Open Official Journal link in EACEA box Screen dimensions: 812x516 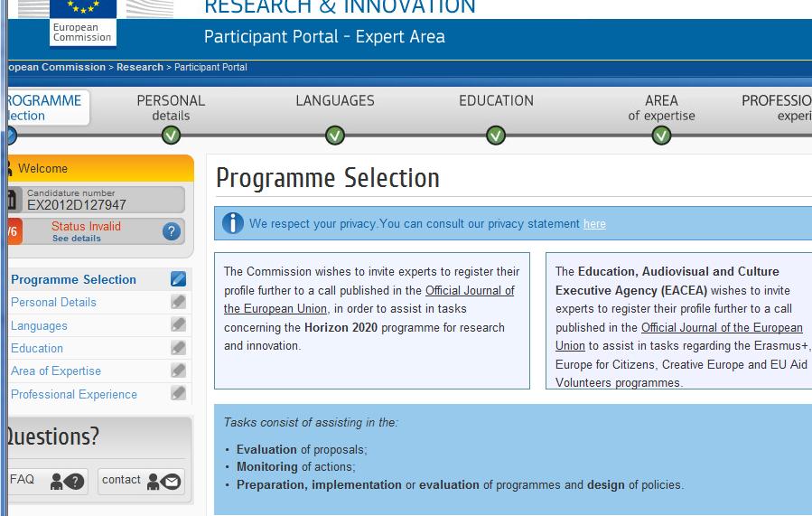pyautogui.click(x=679, y=336)
